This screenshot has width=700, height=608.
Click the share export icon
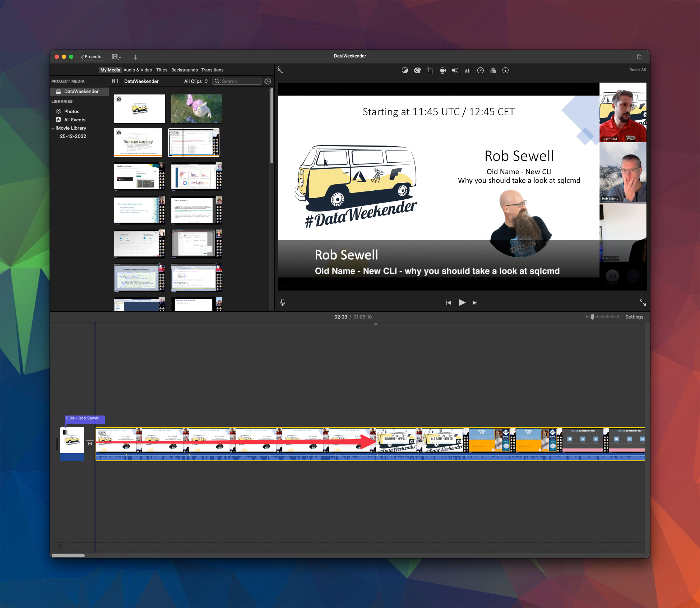(x=639, y=56)
